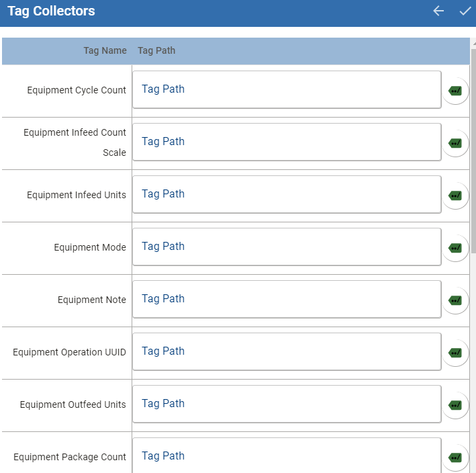Click Equipment Cycle Count tag path field
The width and height of the screenshot is (476, 473).
[x=287, y=89]
